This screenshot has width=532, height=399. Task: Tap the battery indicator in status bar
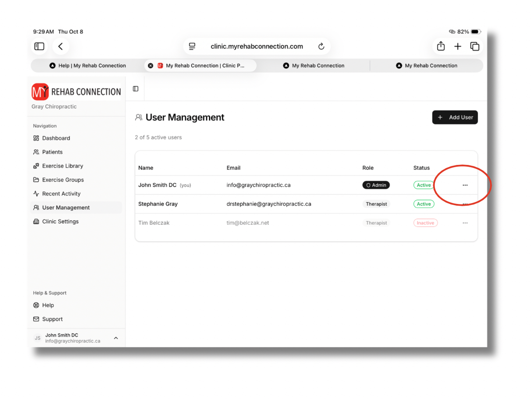(x=476, y=31)
